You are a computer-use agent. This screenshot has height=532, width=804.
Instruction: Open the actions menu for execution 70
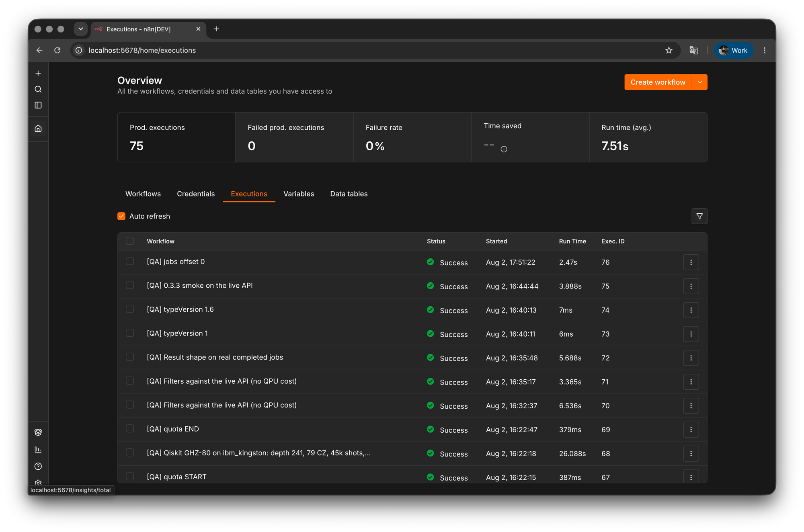tap(691, 406)
